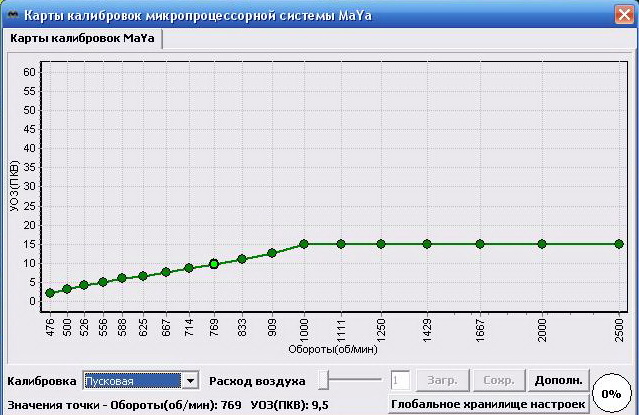Select the highlighted curve point at 769 rpm
Screen dimensions: 639x415
coord(214,264)
